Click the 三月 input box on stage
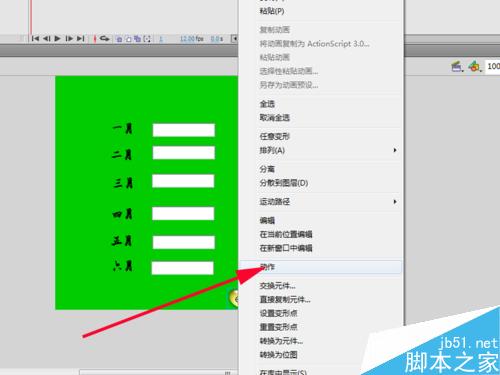 pos(183,181)
